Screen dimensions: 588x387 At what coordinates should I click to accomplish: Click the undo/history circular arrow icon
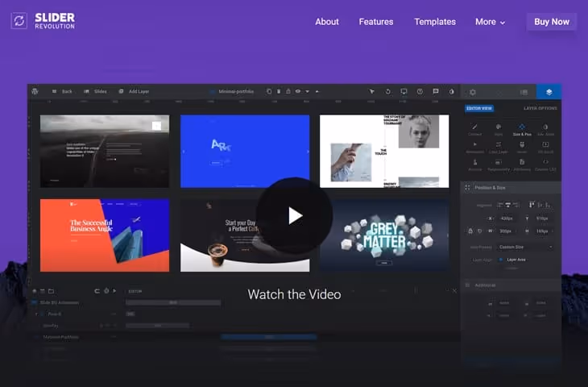click(x=387, y=91)
